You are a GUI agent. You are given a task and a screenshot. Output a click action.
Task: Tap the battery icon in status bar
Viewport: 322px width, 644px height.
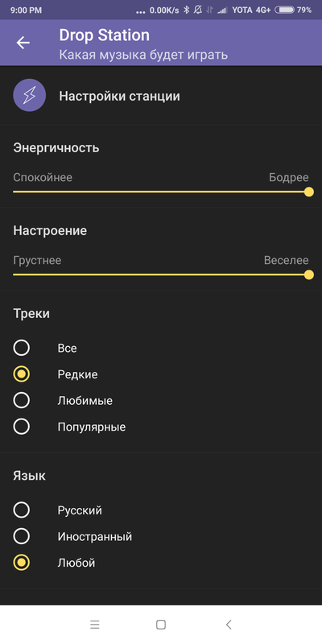(284, 10)
